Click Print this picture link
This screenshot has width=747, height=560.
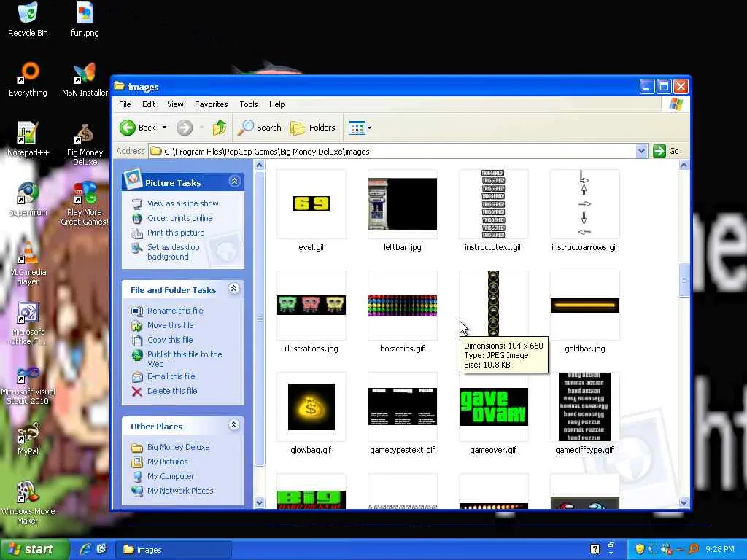[176, 233]
